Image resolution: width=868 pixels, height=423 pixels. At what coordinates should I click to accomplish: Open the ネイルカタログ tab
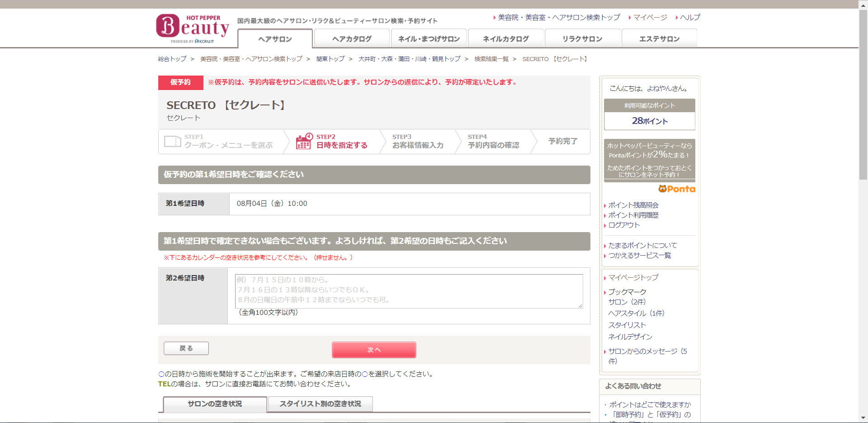click(x=505, y=39)
